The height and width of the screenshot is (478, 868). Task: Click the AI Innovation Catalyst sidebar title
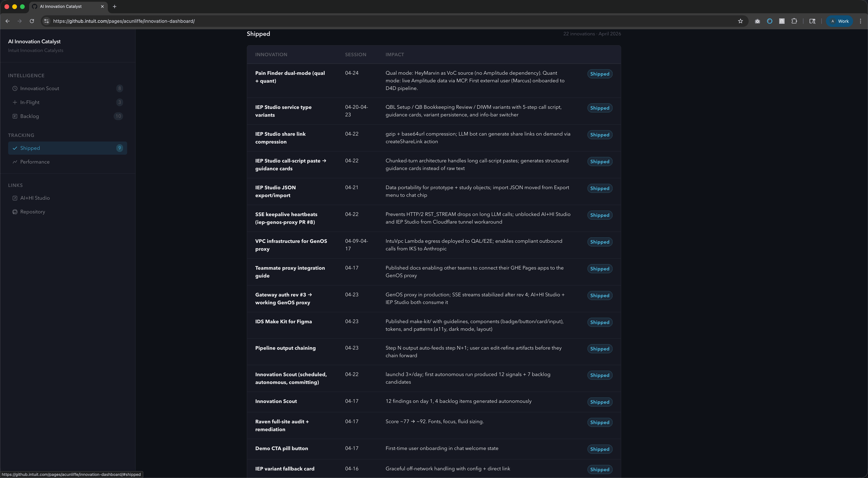click(34, 41)
